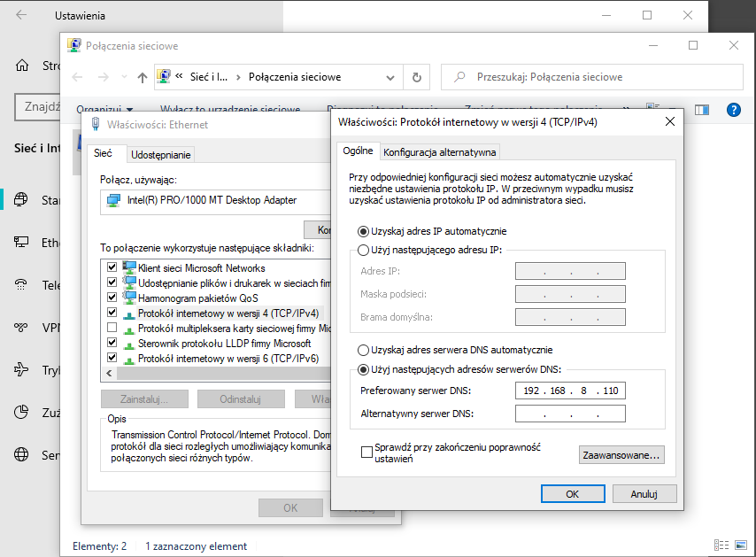The height and width of the screenshot is (557, 756).
Task: Select Użyj następujących adresów serwerów DNS
Action: point(363,370)
